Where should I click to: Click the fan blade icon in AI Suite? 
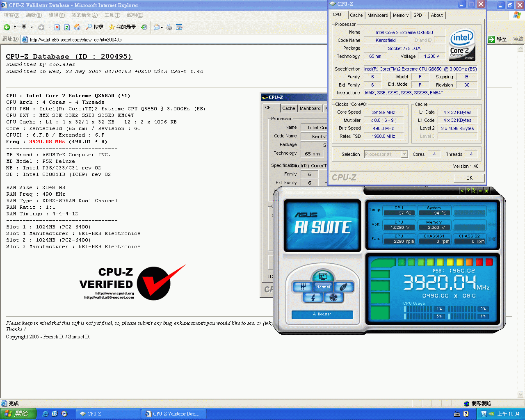pos(333,297)
